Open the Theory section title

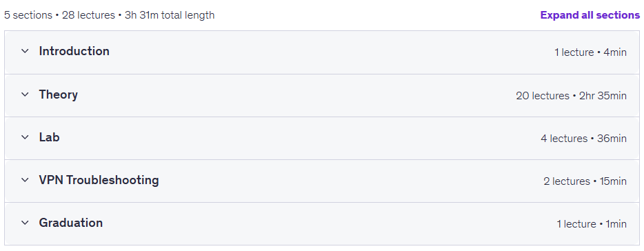tap(59, 95)
